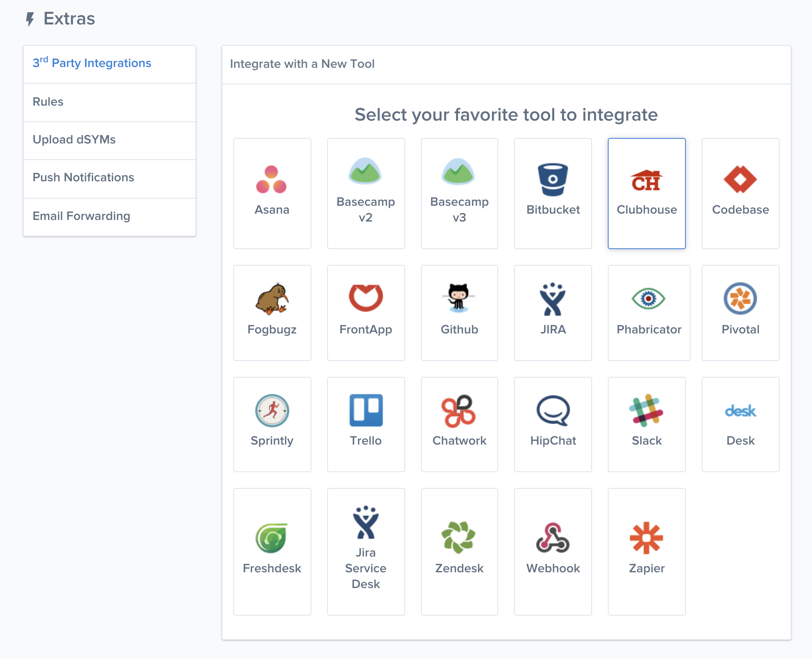Choose the Phabricator eye icon
This screenshot has height=659, width=812.
click(x=648, y=299)
